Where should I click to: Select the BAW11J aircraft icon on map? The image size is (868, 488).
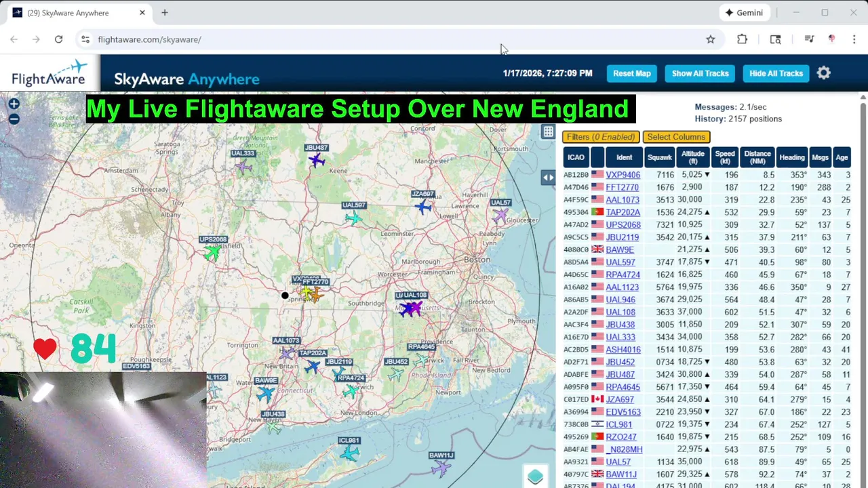[x=441, y=468]
